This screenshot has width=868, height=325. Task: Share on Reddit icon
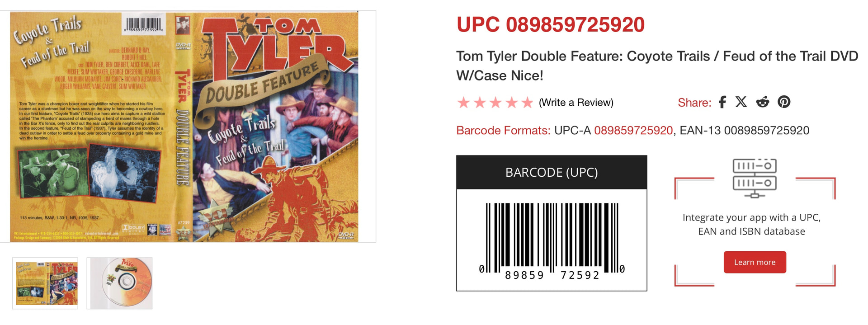(x=763, y=102)
